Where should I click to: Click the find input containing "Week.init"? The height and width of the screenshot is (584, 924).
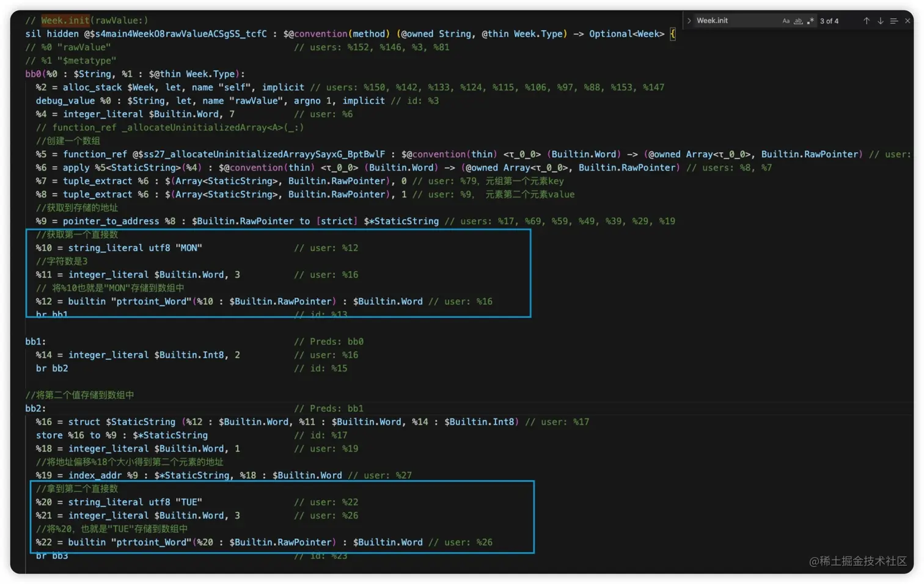pyautogui.click(x=736, y=21)
